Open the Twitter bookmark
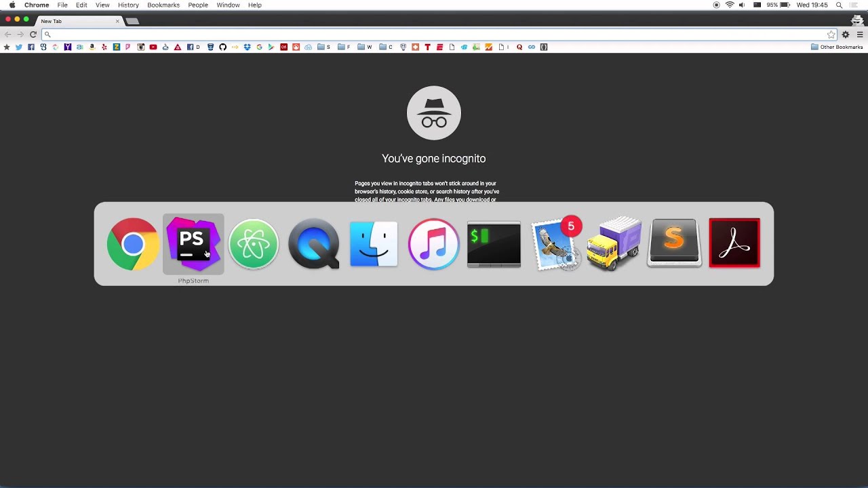The width and height of the screenshot is (868, 488). [19, 47]
